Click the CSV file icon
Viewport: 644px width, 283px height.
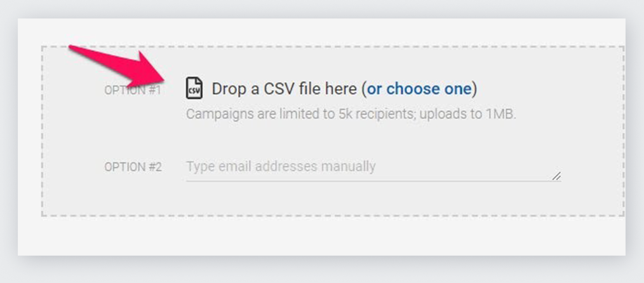(x=194, y=88)
